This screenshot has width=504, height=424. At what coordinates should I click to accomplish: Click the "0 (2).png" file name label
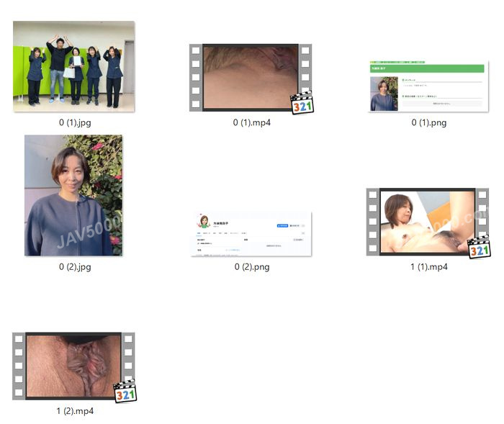[251, 266]
